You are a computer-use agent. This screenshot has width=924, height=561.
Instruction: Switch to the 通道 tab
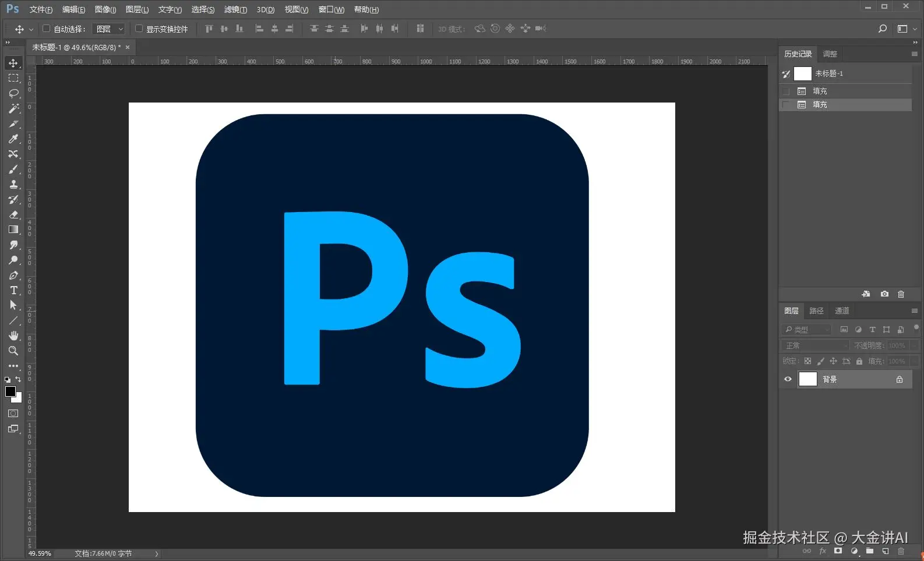pyautogui.click(x=842, y=311)
